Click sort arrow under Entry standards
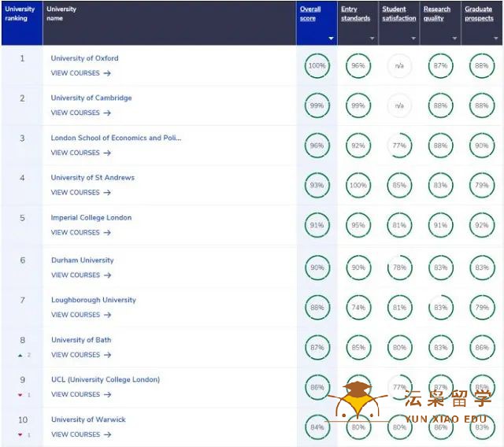Viewport: 504px width, 447px height. coord(372,39)
